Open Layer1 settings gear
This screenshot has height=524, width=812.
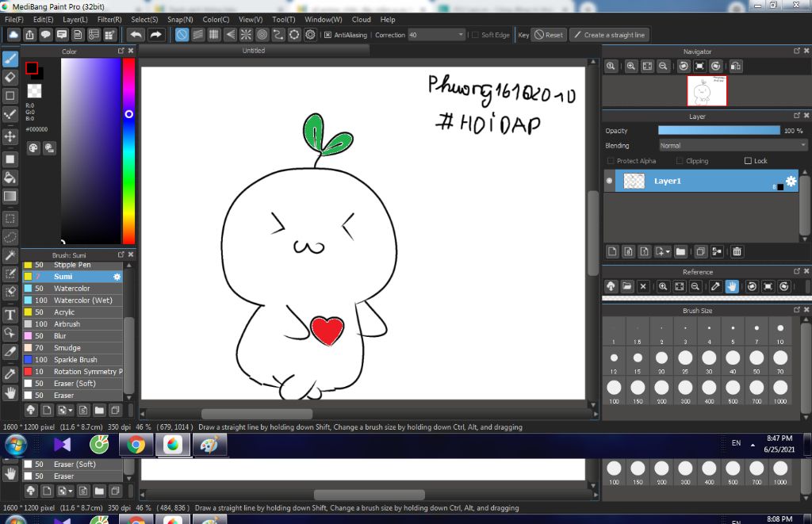tap(791, 181)
